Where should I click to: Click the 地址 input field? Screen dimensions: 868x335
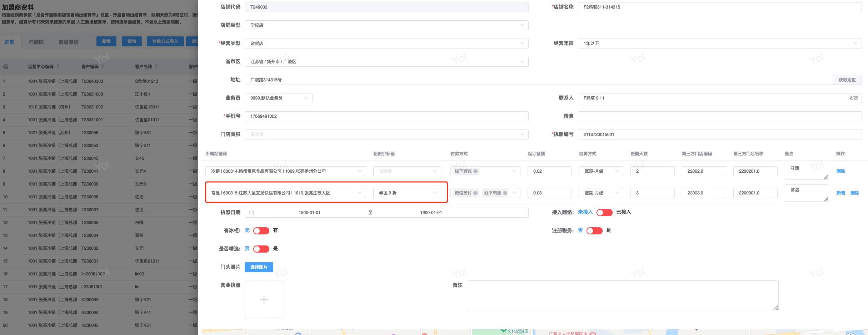539,80
